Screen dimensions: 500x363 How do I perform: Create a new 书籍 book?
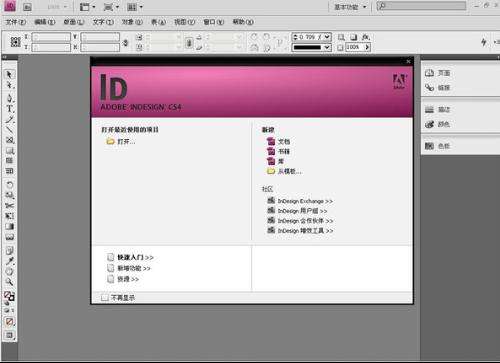(x=278, y=151)
